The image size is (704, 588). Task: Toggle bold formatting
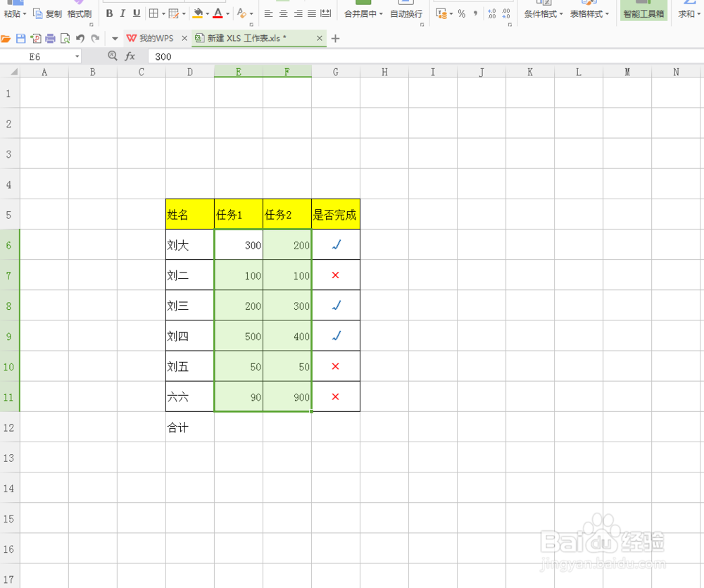pos(109,13)
